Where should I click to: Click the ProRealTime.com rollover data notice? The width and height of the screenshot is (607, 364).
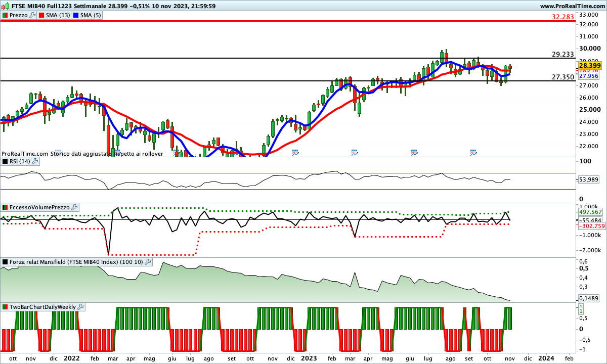pyautogui.click(x=82, y=154)
